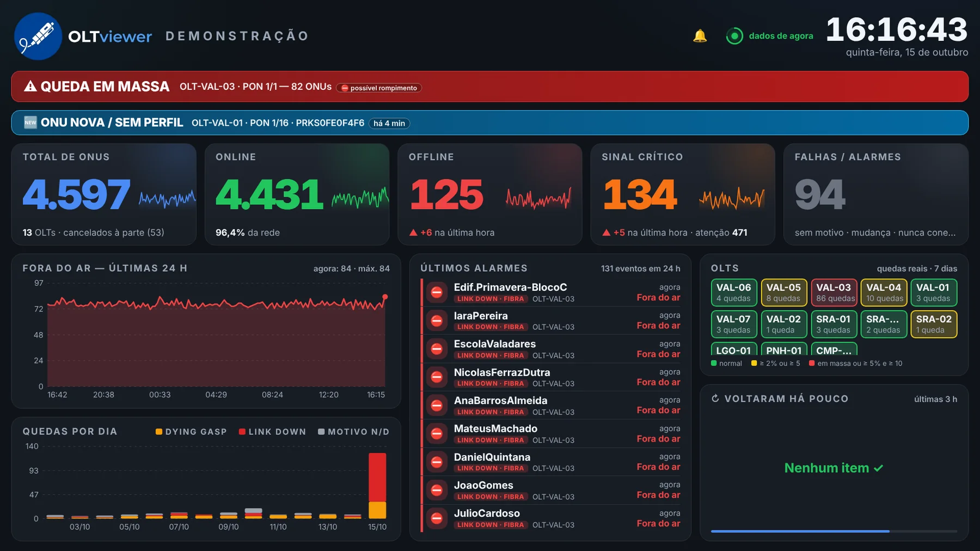Select the SRA-02 OLT tile
980x551 pixels.
[934, 324]
